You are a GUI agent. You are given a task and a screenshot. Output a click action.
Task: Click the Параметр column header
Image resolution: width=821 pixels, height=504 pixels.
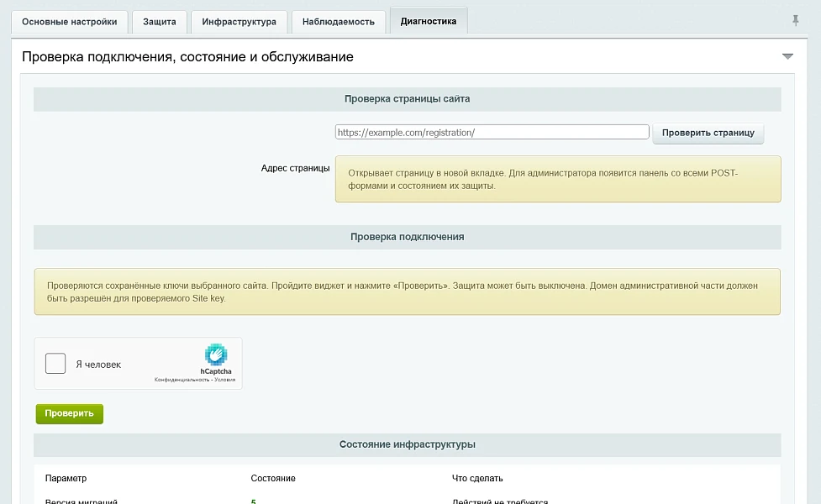coord(66,478)
